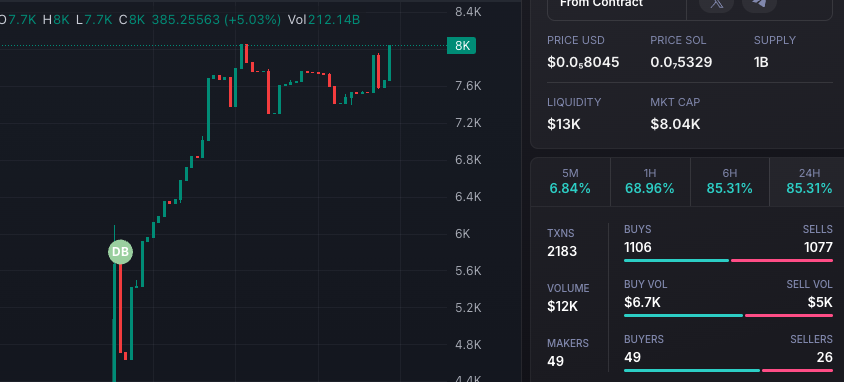Open the X (Twitter) social link icon

point(716,3)
